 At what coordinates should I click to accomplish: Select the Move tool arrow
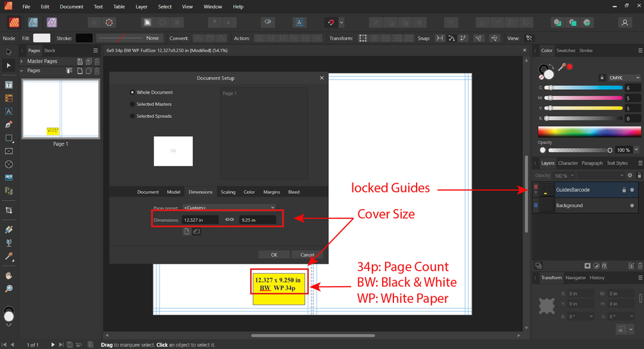8,52
